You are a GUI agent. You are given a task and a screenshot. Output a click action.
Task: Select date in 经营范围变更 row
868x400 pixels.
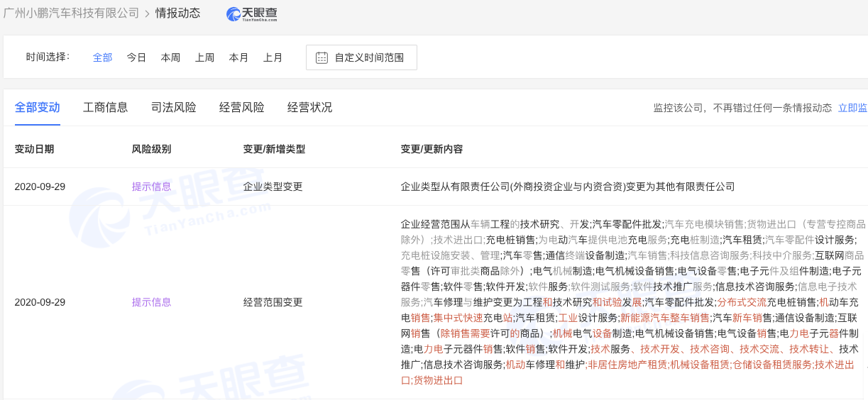tap(40, 302)
